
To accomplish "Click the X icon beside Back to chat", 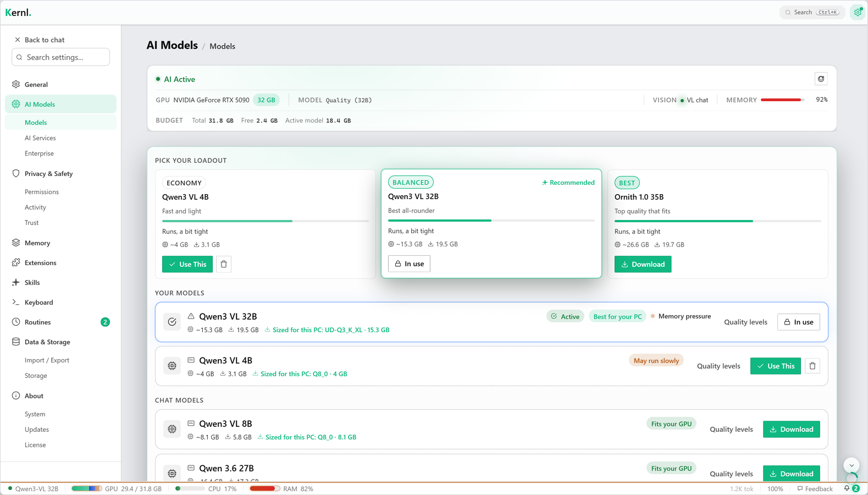I will click(18, 40).
